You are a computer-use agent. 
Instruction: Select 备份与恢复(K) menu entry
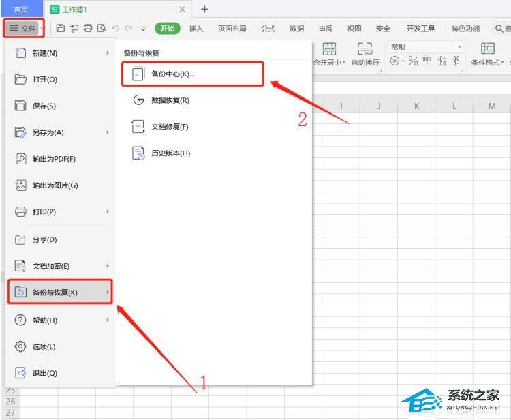click(x=60, y=292)
